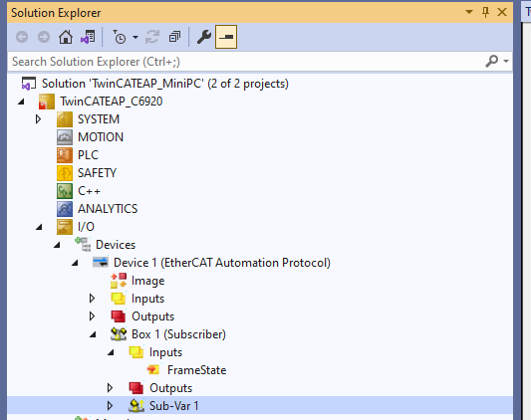
Task: Click the search magnifier icon
Action: tap(491, 62)
